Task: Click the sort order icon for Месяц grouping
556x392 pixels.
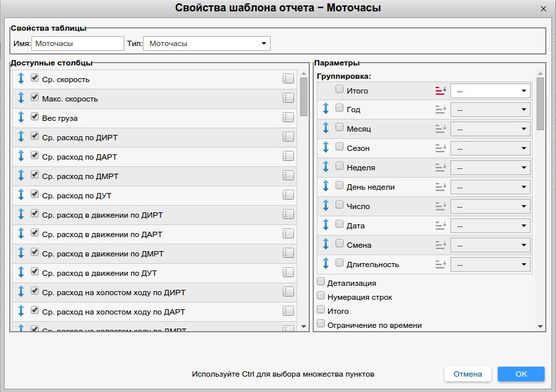Action: [x=440, y=129]
